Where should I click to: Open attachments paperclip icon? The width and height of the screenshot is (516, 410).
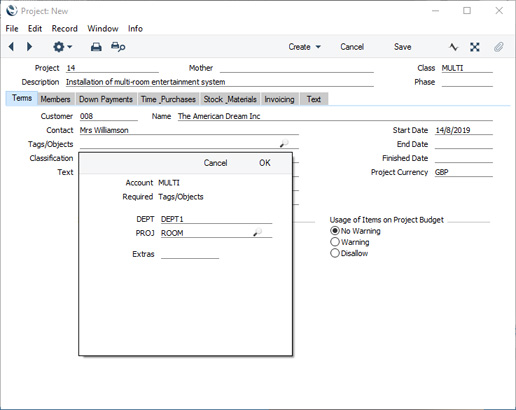coord(498,47)
